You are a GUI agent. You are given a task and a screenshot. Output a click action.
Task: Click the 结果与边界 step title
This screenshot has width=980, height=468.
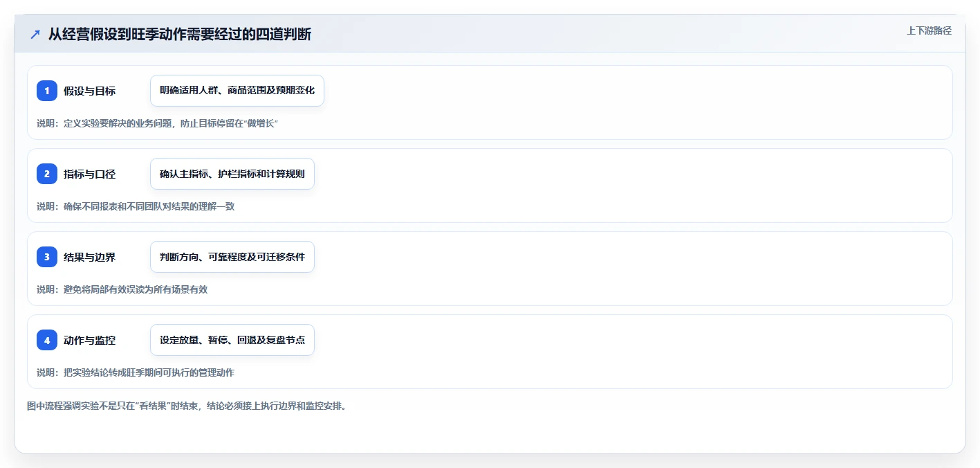click(x=89, y=257)
